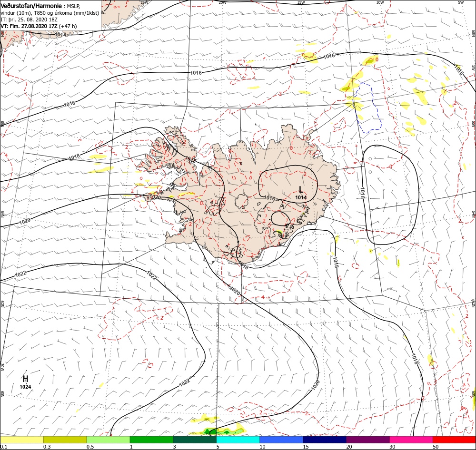Click the '20W' longitude label
Image resolution: width=476 pixels, height=450 pixels.
[x=222, y=2]
